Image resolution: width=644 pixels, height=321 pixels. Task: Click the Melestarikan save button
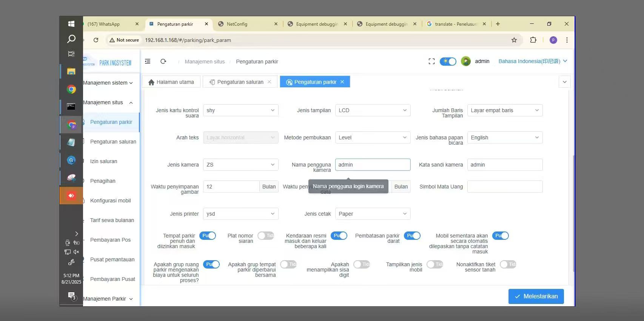click(x=536, y=296)
